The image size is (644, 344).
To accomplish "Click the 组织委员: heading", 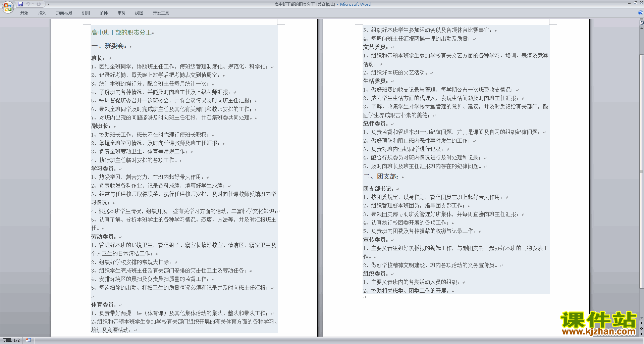I will point(376,274).
